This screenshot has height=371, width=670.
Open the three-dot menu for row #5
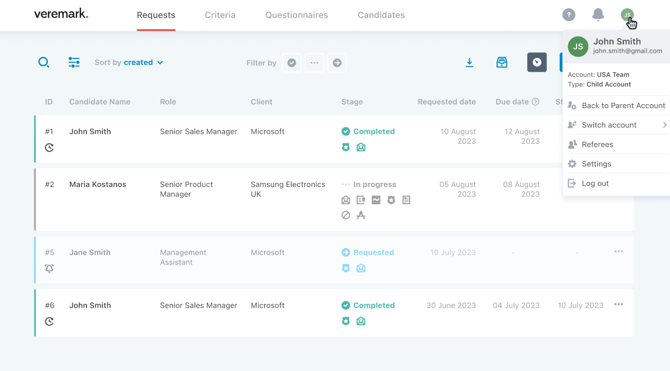tap(618, 251)
